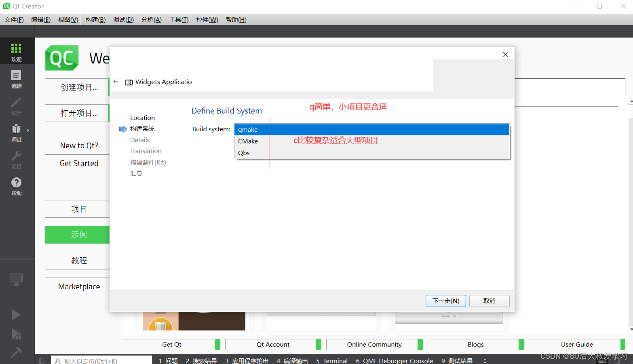Close the wizard dialog with X
This screenshot has width=633, height=364.
point(506,55)
